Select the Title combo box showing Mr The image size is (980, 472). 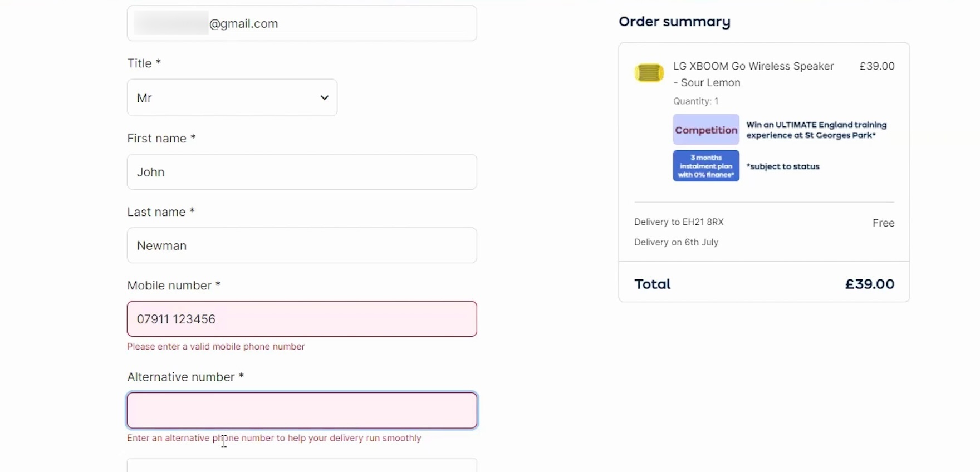232,98
